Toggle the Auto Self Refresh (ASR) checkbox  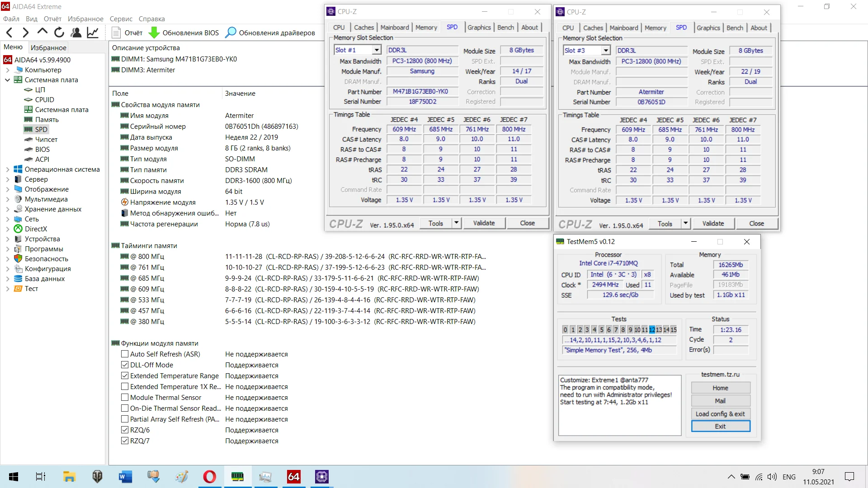click(x=125, y=354)
